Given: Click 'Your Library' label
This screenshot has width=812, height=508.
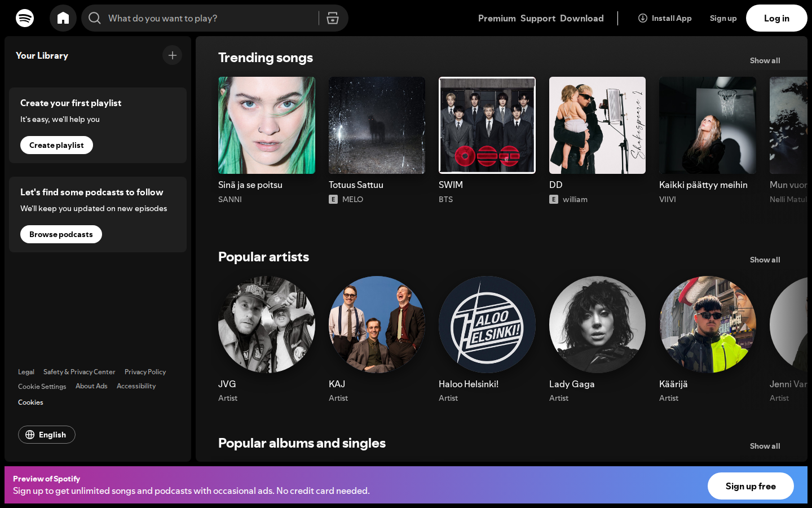Looking at the screenshot, I should point(42,55).
